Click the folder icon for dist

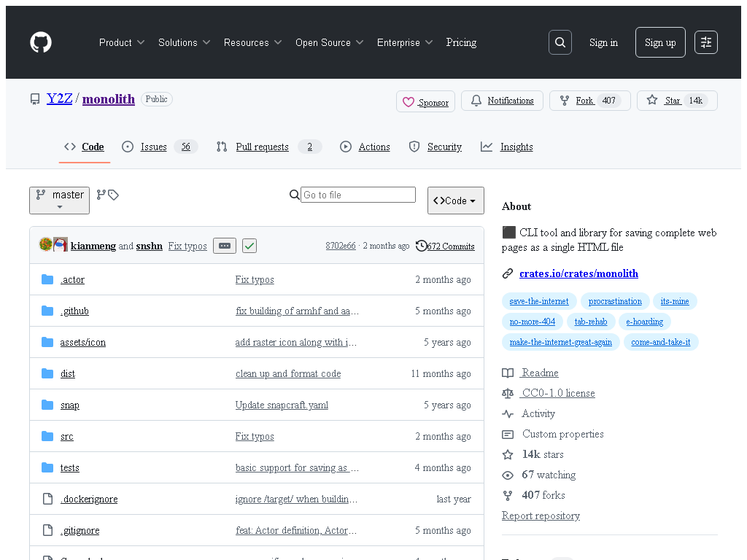[x=47, y=373]
